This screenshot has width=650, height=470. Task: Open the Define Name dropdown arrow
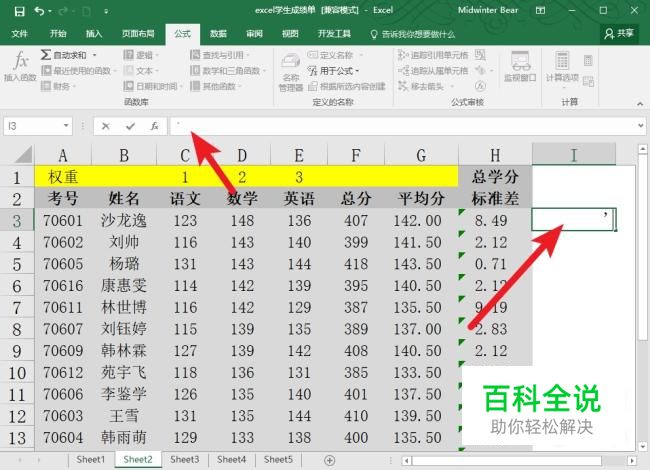(361, 55)
